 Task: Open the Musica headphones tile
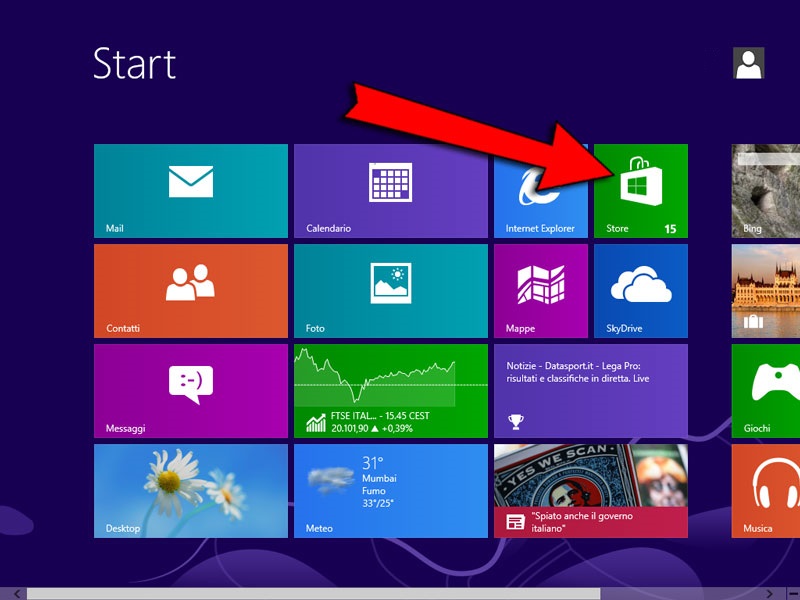pos(765,491)
